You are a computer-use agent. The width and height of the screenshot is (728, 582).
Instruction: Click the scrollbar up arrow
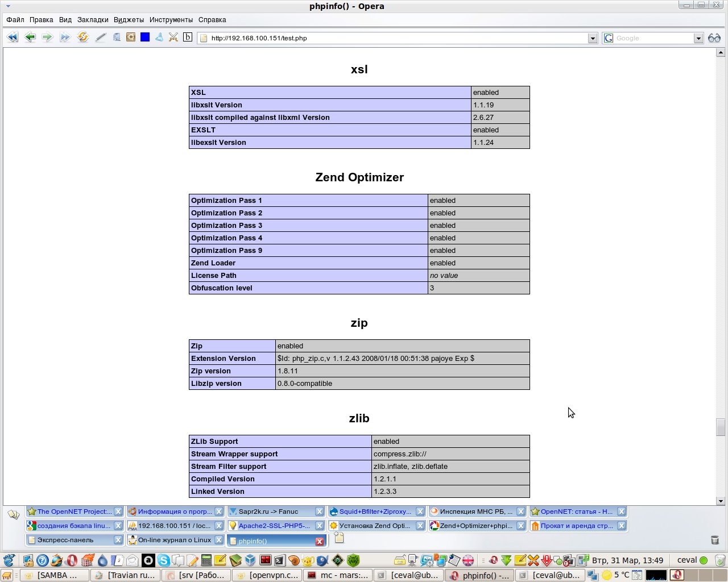pos(721,52)
